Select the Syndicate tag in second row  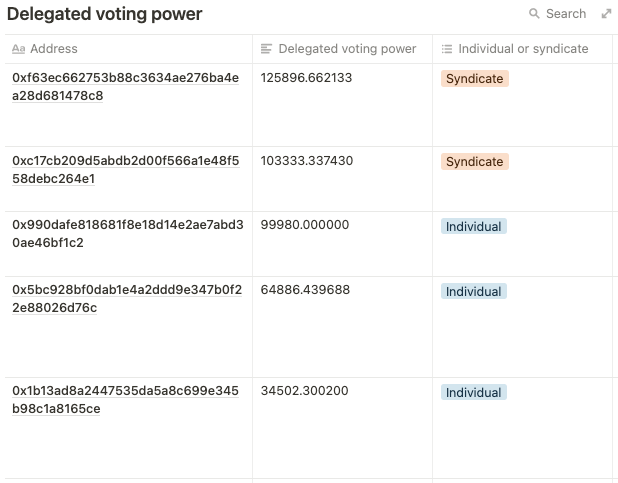[474, 162]
